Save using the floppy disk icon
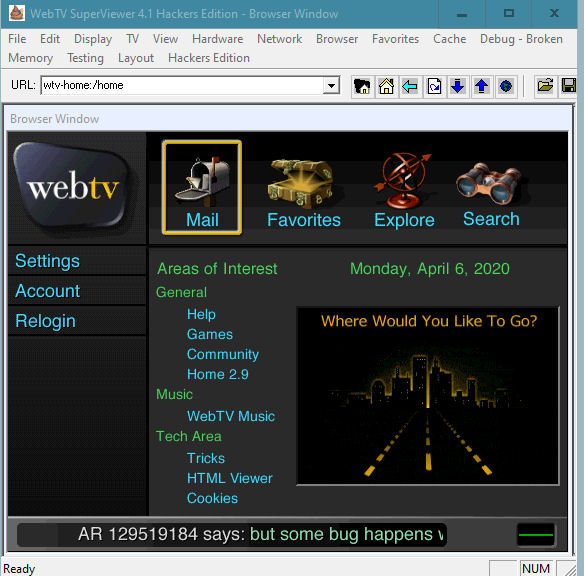584x576 pixels. tap(568, 86)
